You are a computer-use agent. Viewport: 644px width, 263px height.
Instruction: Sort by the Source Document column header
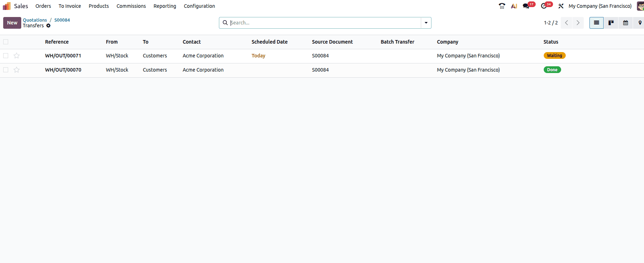[x=332, y=42]
